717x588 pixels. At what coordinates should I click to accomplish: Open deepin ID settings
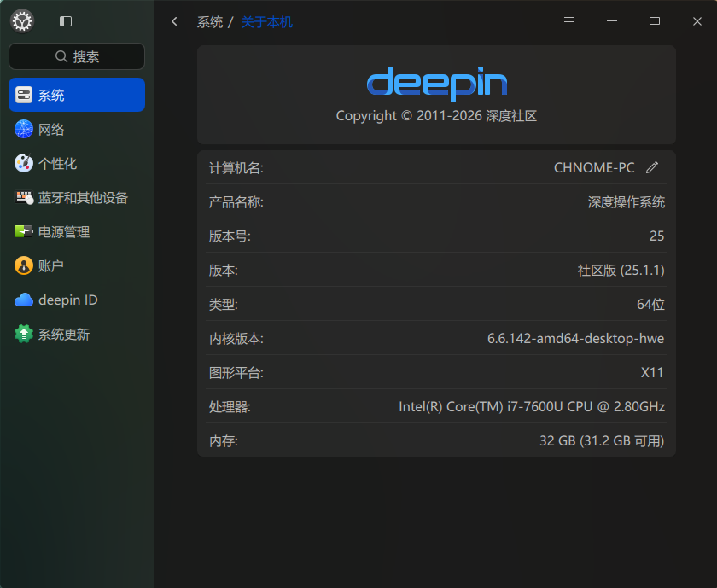(x=77, y=300)
